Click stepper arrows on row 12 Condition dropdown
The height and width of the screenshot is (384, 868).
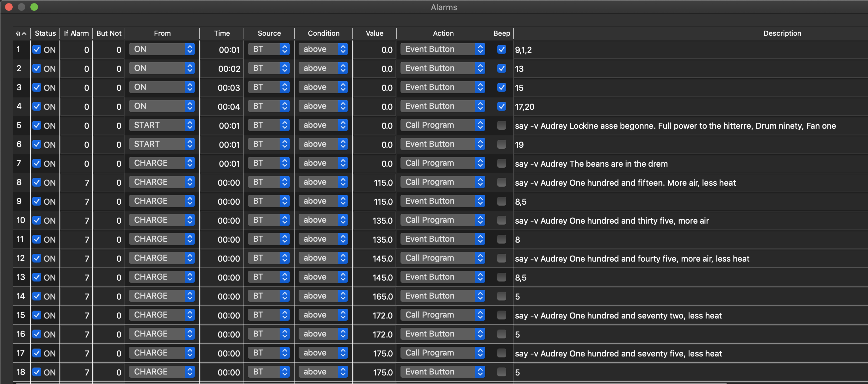coord(343,258)
